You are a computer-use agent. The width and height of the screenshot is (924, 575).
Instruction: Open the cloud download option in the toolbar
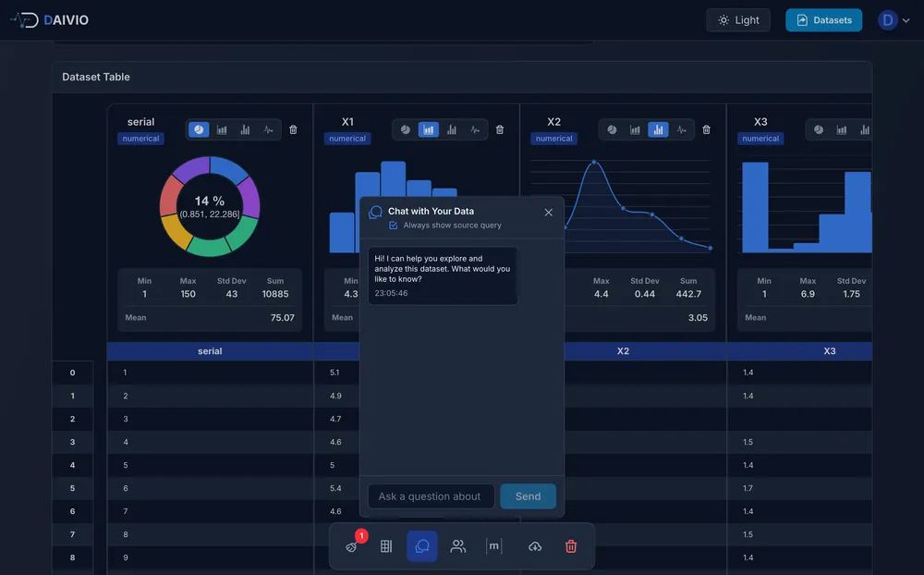click(535, 545)
